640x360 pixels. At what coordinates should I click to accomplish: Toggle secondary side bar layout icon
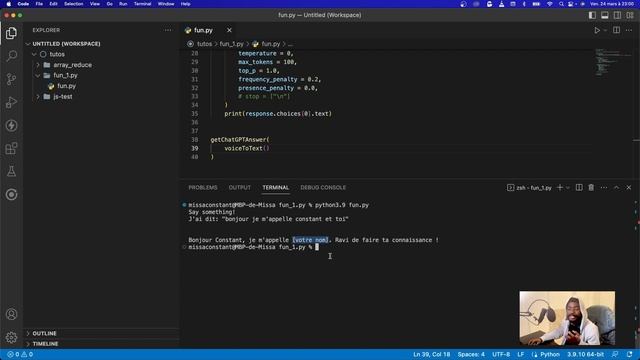pyautogui.click(x=617, y=15)
